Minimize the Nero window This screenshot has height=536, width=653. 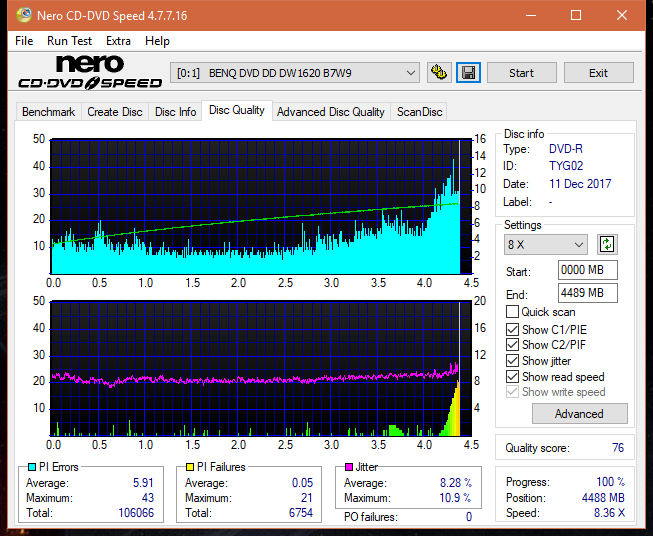tap(531, 15)
